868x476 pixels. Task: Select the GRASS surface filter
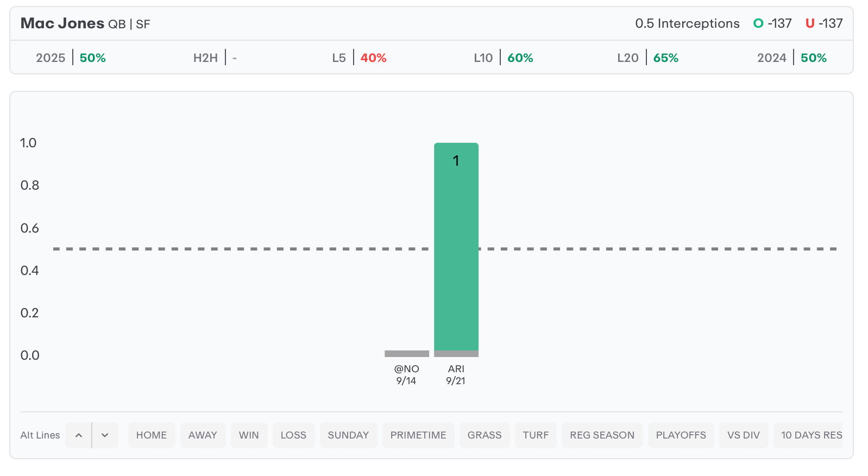(x=485, y=435)
